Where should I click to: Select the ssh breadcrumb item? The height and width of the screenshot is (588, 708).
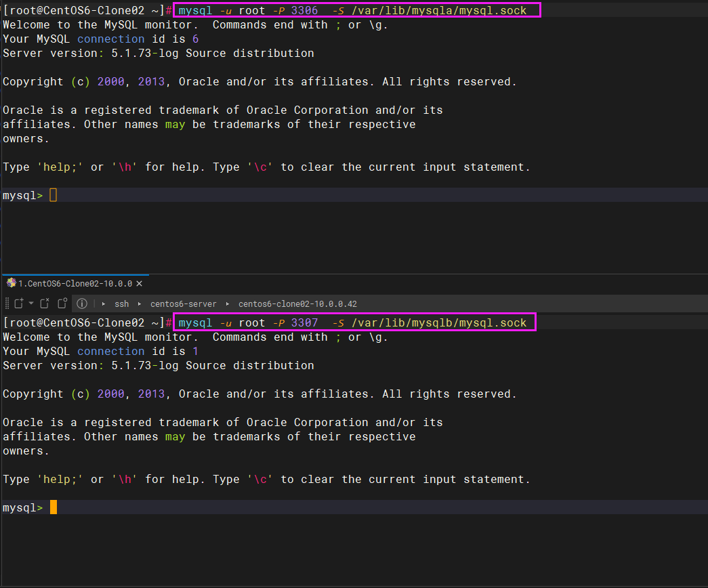click(x=121, y=304)
